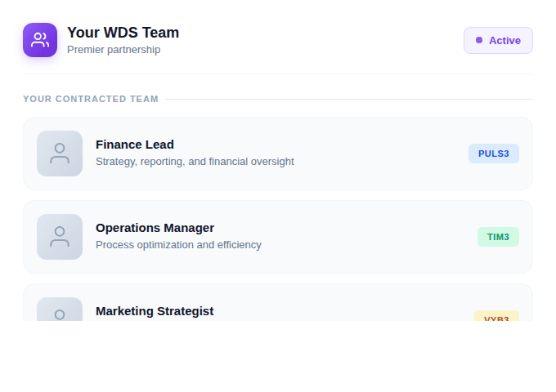Select the green TIM3 tag
The width and height of the screenshot is (556, 392).
(x=498, y=237)
